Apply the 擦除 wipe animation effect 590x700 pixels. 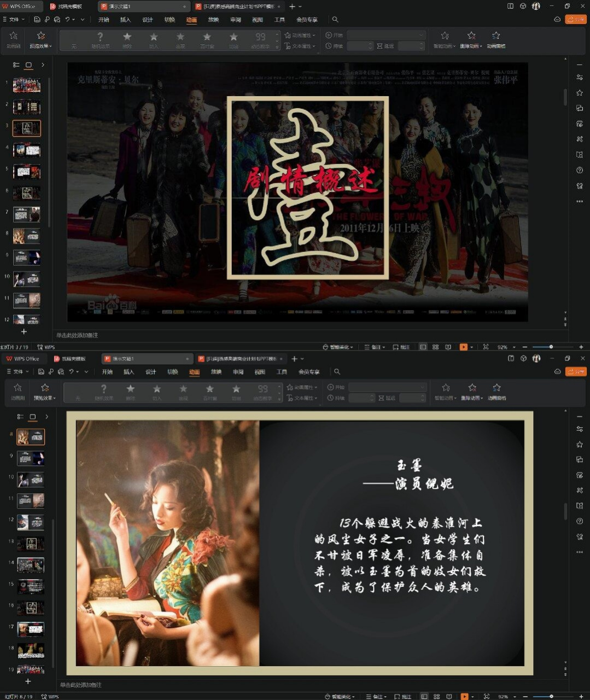pyautogui.click(x=127, y=39)
